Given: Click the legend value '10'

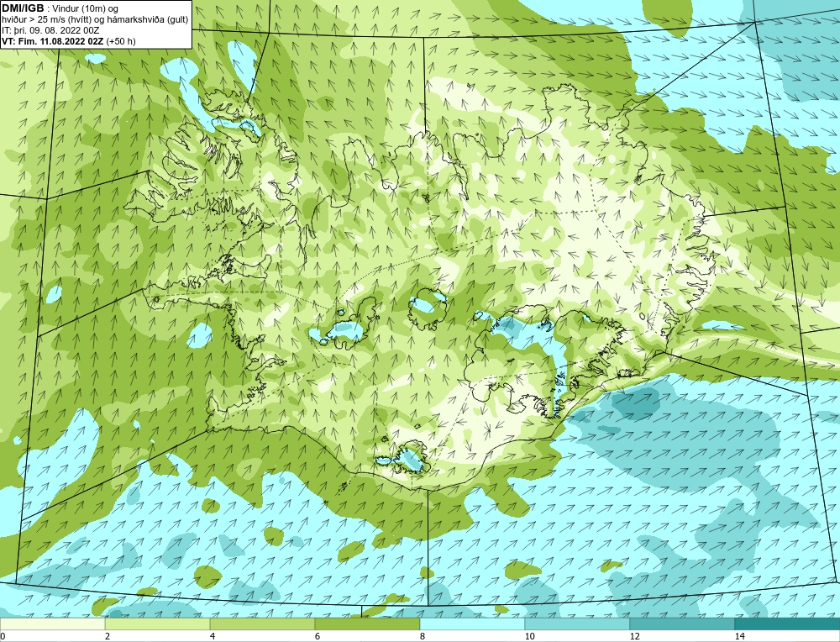Looking at the screenshot, I should 530,636.
